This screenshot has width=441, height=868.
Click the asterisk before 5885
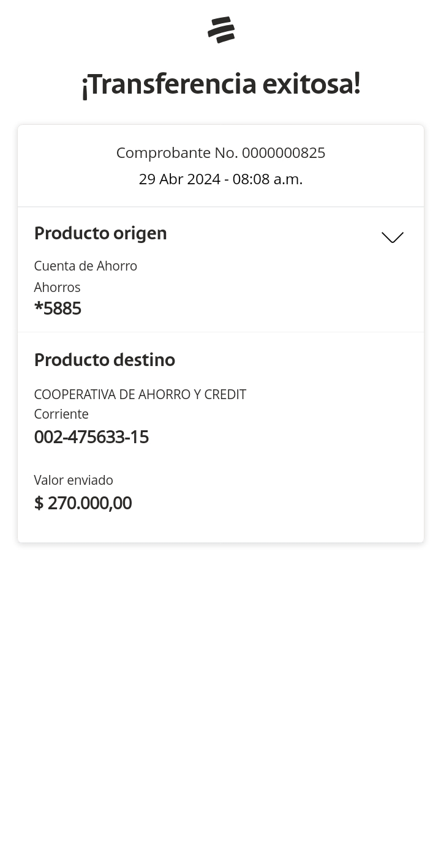(39, 307)
